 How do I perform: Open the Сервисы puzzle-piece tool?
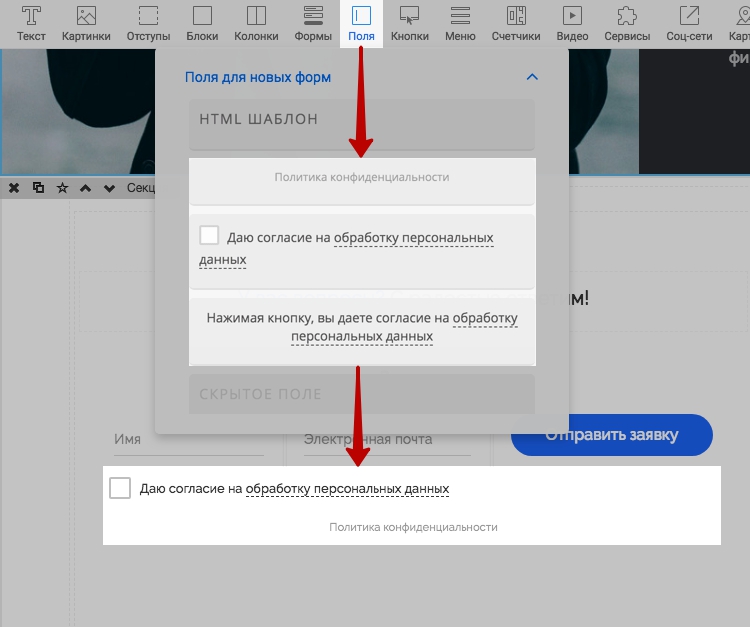click(627, 24)
